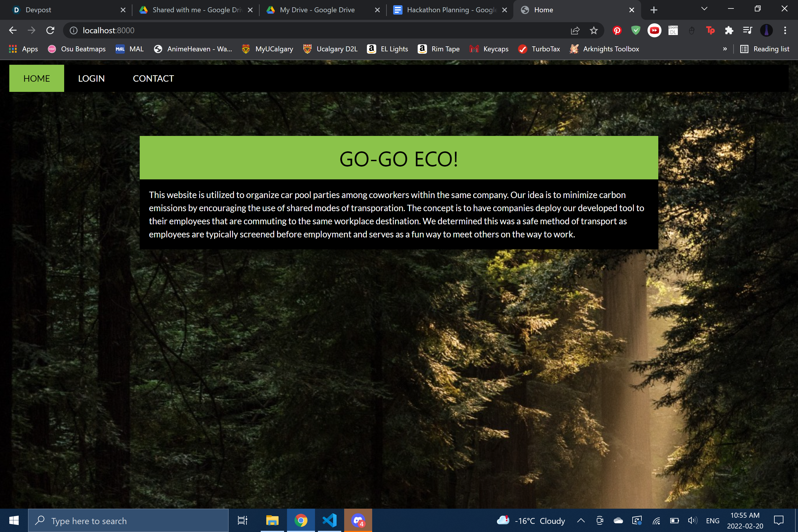Reload the localhost page

[50, 31]
